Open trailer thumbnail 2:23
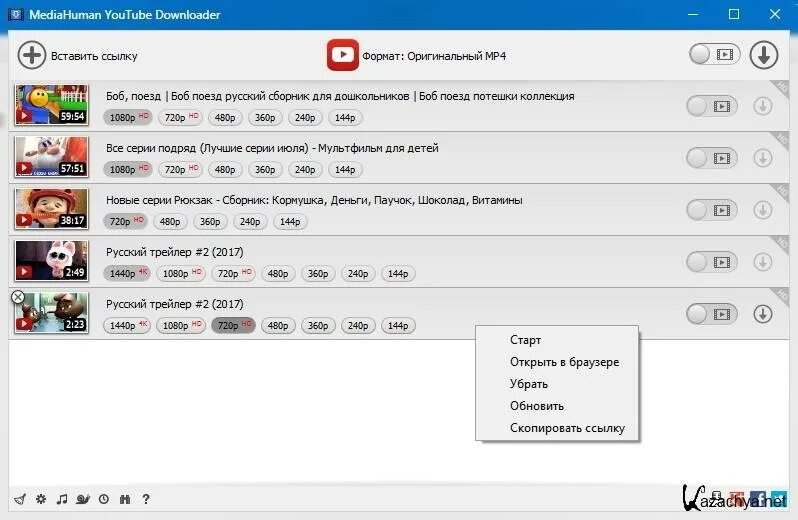The width and height of the screenshot is (798, 520). (x=51, y=312)
